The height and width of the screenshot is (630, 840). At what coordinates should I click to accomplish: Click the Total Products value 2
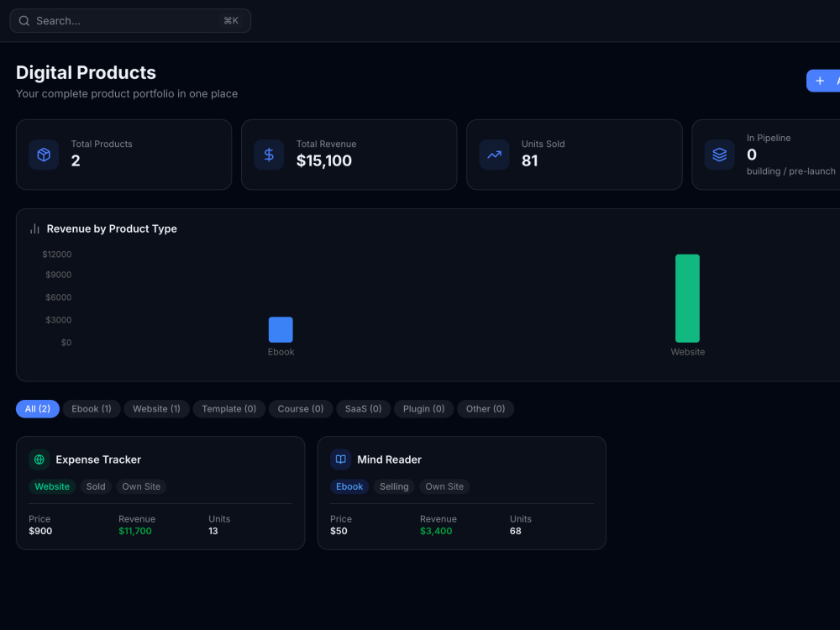click(x=76, y=160)
